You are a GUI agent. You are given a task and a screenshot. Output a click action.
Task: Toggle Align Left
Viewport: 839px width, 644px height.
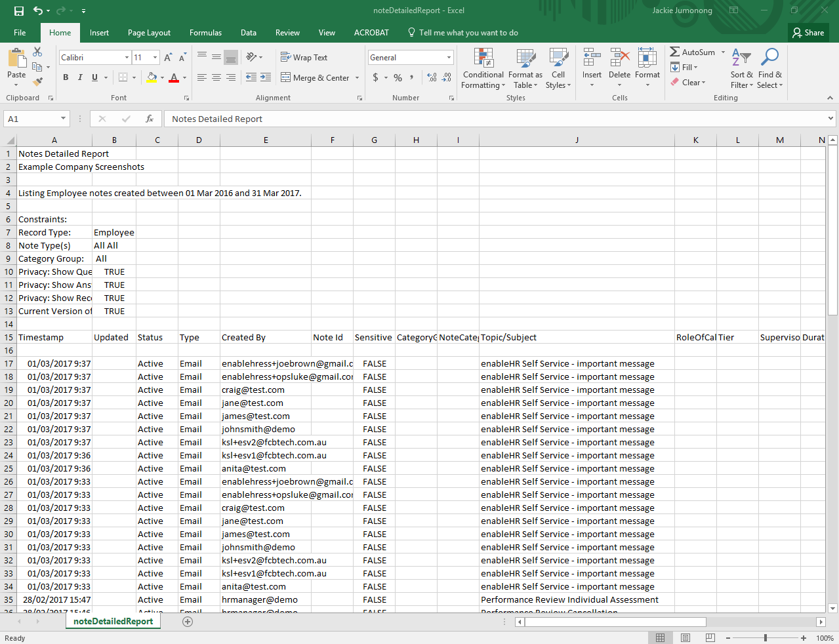tap(202, 77)
